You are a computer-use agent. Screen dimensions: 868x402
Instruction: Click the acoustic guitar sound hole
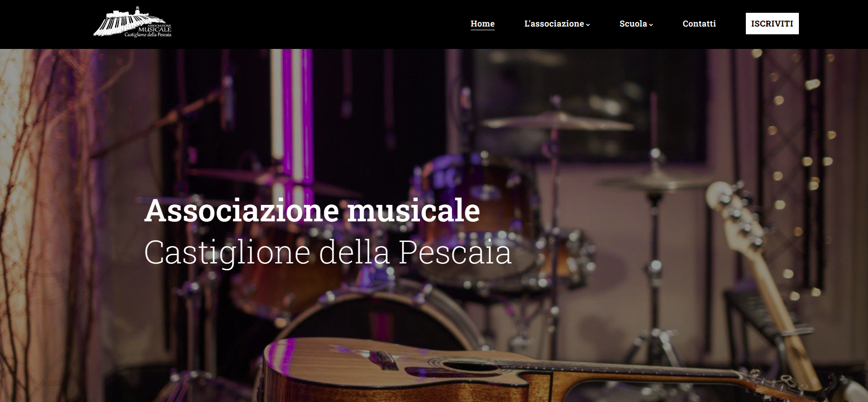[x=471, y=366]
